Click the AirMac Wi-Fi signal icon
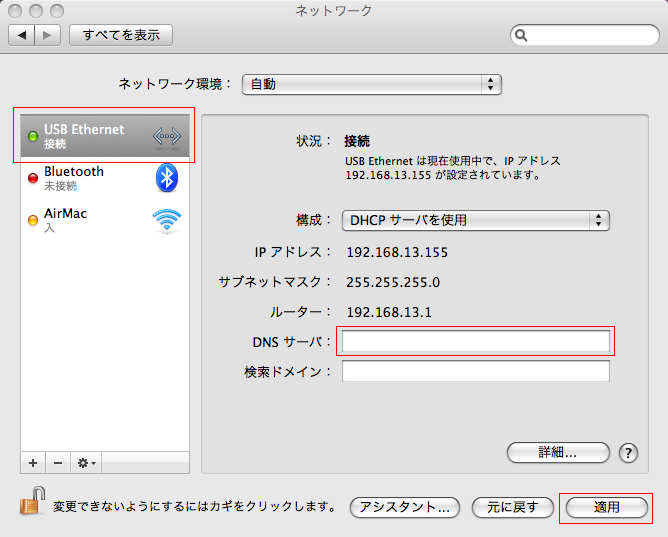 [x=167, y=220]
